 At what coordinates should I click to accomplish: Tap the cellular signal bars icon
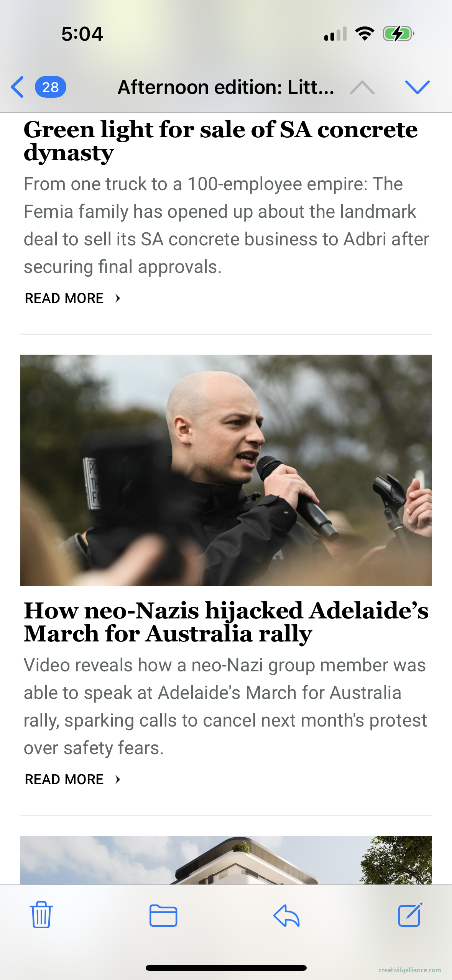click(335, 34)
